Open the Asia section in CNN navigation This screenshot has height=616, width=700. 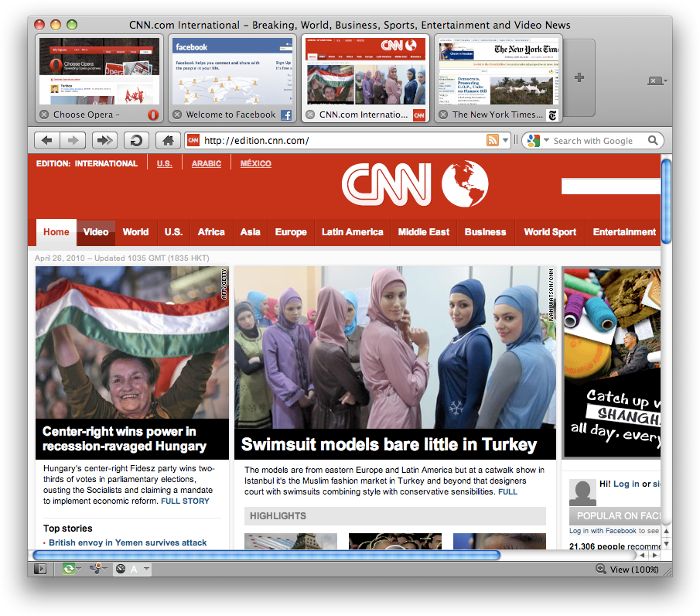tap(251, 232)
